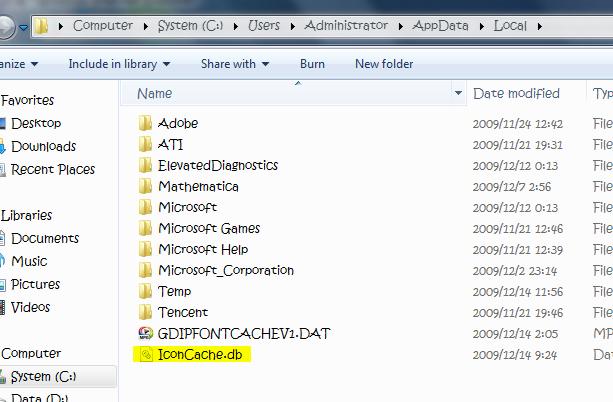613x402 pixels.
Task: Go to Users breadcrumb
Action: (x=264, y=25)
